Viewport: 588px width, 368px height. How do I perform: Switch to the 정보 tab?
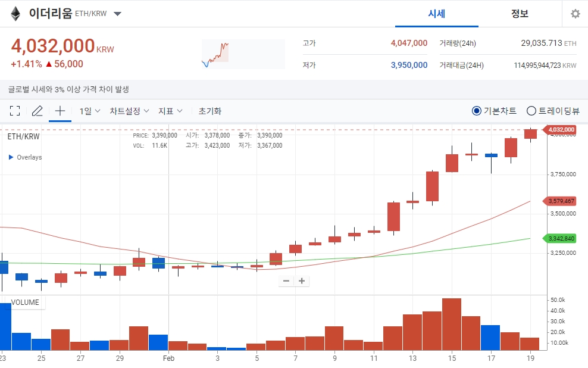[x=520, y=14]
